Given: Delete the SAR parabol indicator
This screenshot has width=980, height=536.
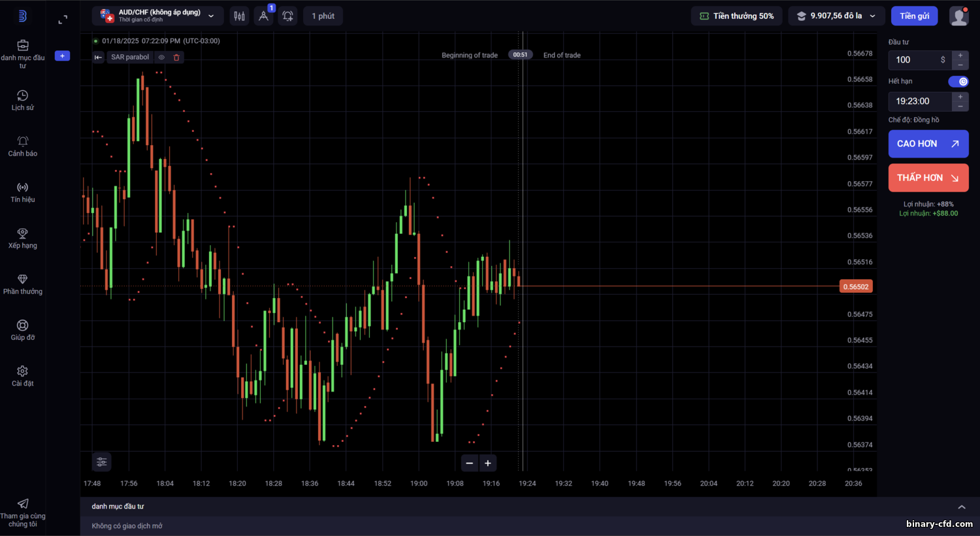Looking at the screenshot, I should click(176, 58).
